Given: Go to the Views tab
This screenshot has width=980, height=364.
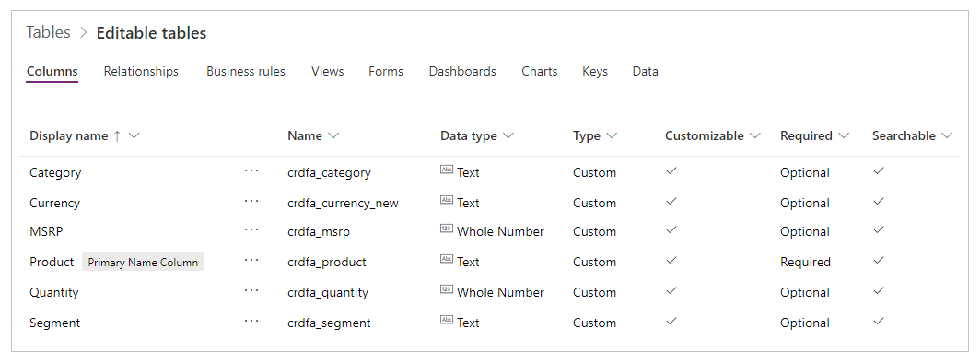Looking at the screenshot, I should pyautogui.click(x=328, y=71).
